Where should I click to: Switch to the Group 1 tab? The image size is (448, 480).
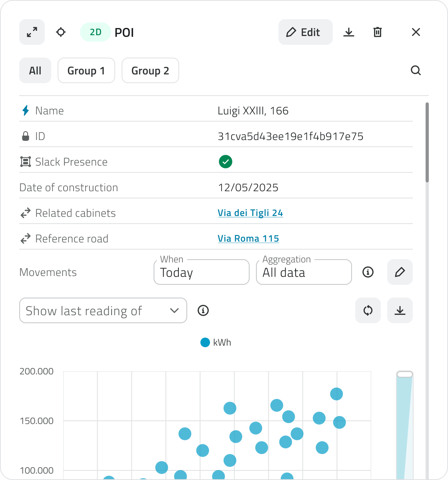point(86,71)
